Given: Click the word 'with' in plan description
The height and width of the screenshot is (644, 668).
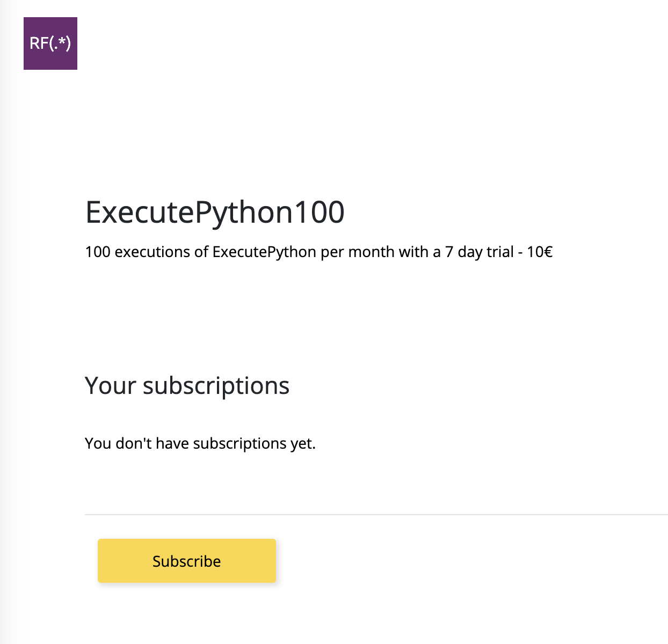Looking at the screenshot, I should (x=413, y=252).
